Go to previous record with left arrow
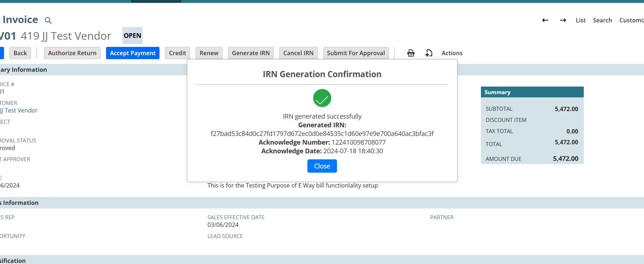644x264 pixels. (545, 20)
